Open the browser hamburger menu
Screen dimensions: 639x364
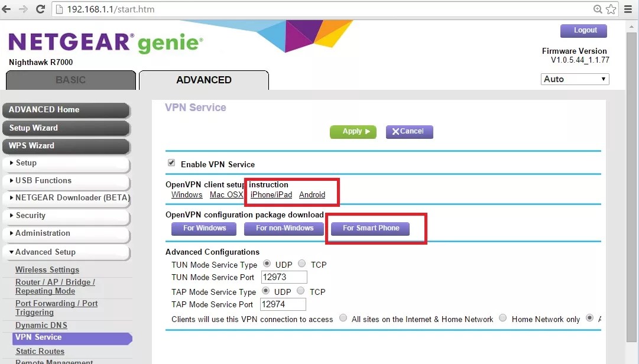point(628,9)
